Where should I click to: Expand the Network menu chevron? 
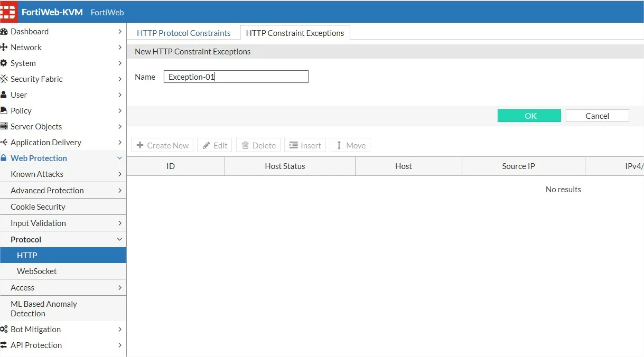pos(120,48)
